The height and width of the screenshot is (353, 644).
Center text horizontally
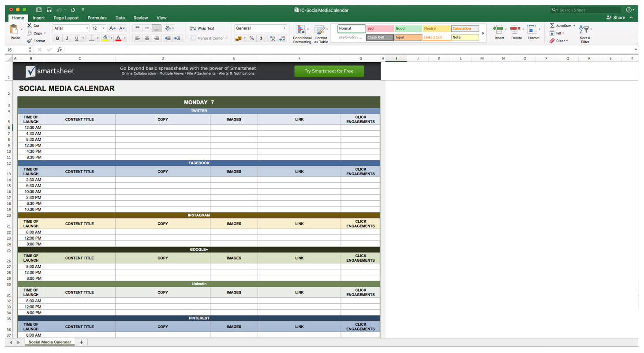(x=147, y=38)
